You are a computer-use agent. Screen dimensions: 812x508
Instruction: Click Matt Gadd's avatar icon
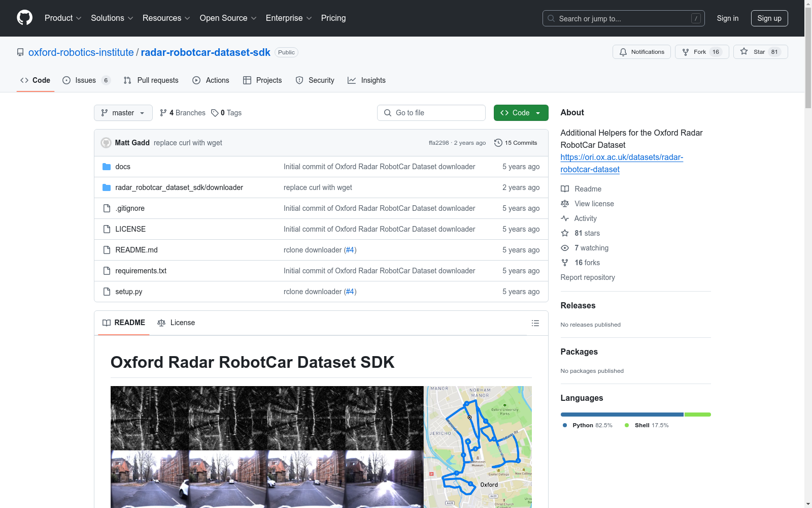point(106,143)
